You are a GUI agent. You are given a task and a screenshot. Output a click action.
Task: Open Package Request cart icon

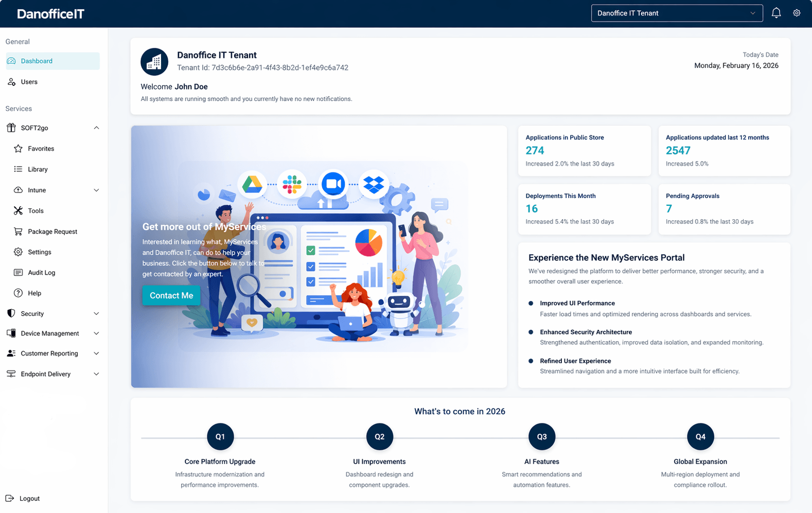point(18,232)
